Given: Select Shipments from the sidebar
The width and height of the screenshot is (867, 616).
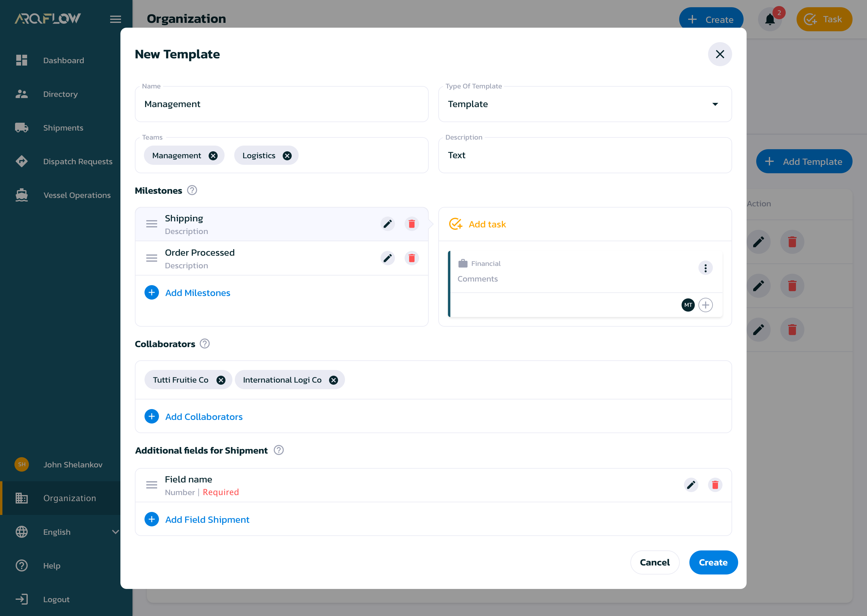Looking at the screenshot, I should tap(63, 128).
